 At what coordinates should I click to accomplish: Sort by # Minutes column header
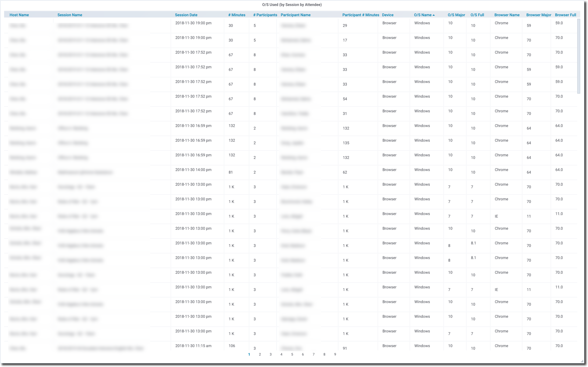coord(237,15)
